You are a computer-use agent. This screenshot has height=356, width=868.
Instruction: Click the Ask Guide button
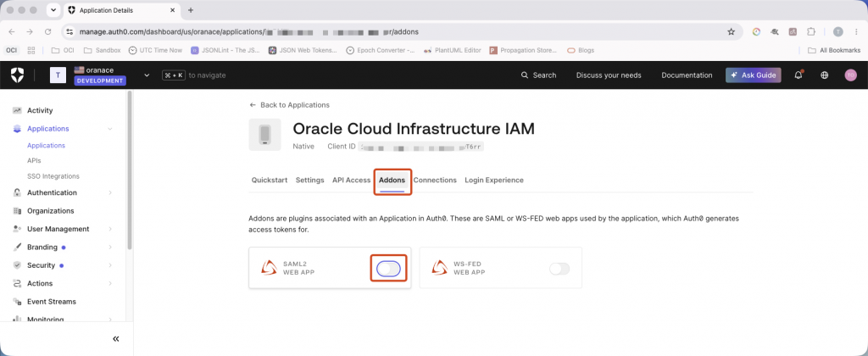click(754, 75)
